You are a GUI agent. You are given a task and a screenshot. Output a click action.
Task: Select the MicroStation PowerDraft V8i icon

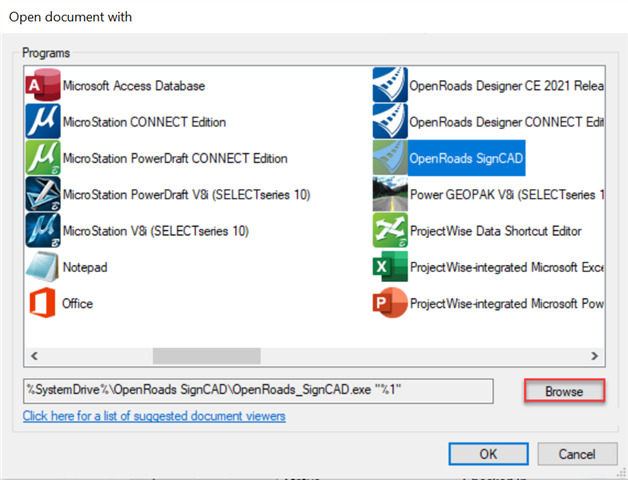point(43,194)
